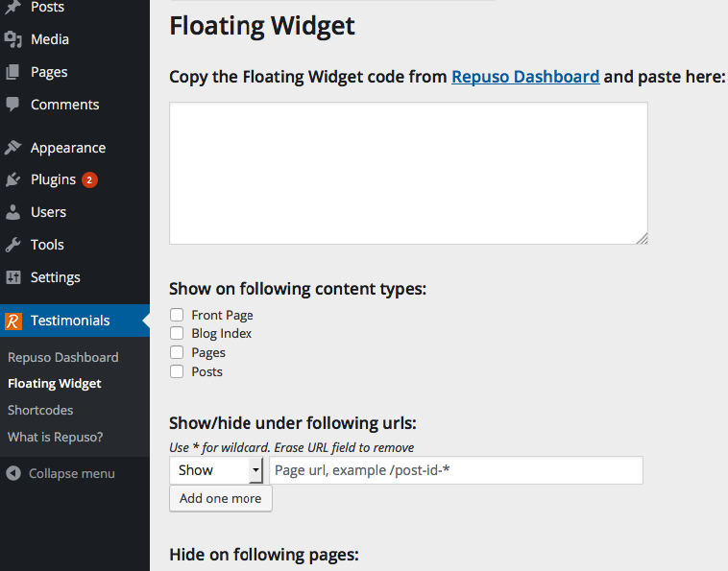Open the What is Repuso? submenu

tap(56, 437)
